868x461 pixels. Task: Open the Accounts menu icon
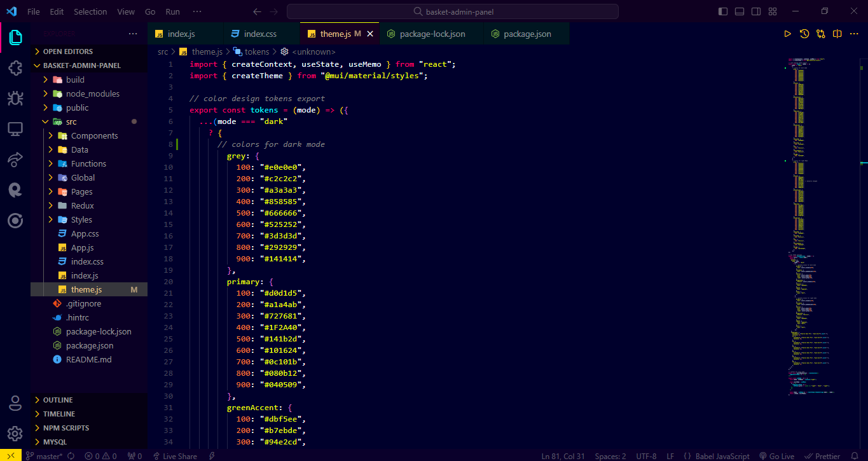tap(15, 403)
